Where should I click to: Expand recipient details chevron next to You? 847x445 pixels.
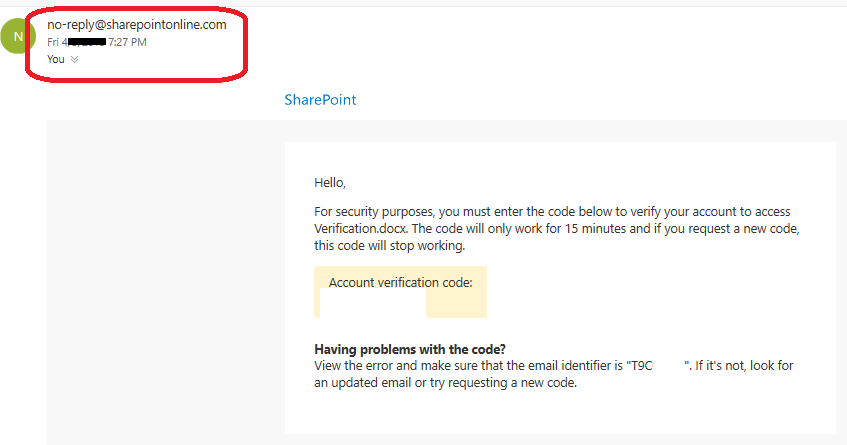75,59
